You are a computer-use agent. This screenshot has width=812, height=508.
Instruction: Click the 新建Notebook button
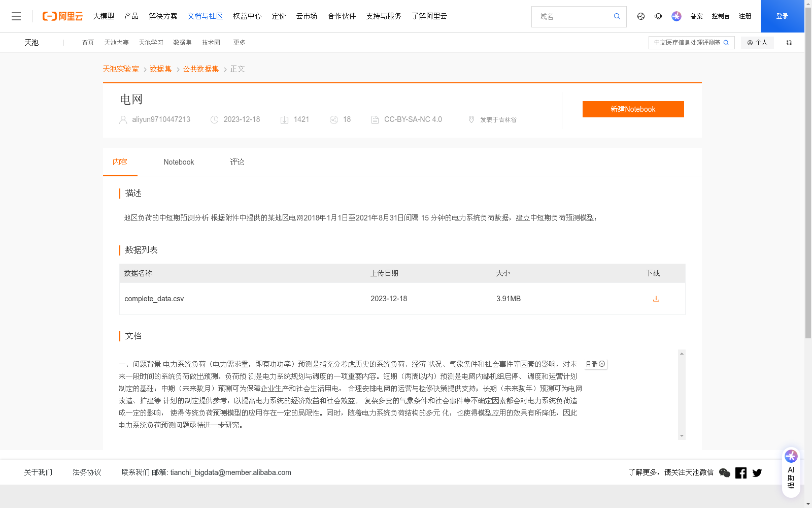[633, 109]
